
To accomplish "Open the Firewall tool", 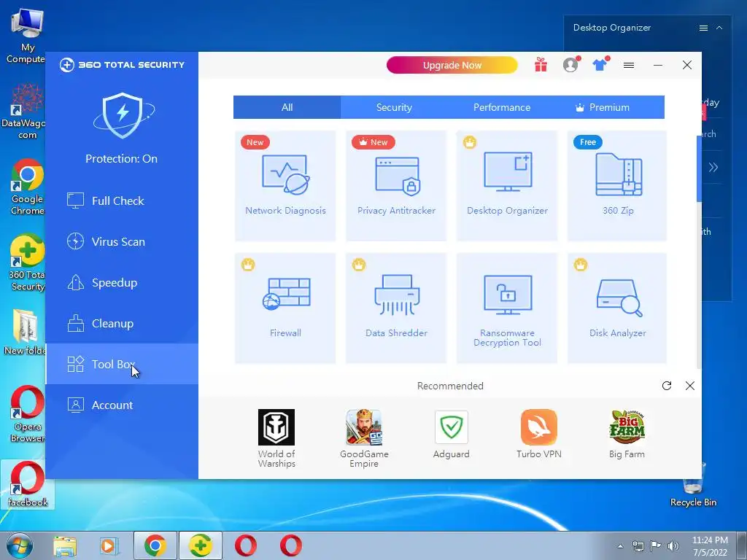I will [285, 308].
